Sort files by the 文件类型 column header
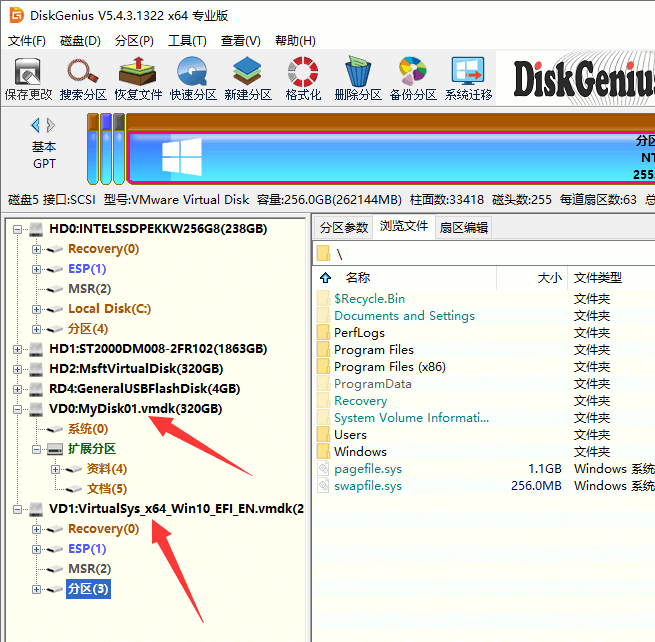This screenshot has width=655, height=642. click(597, 277)
